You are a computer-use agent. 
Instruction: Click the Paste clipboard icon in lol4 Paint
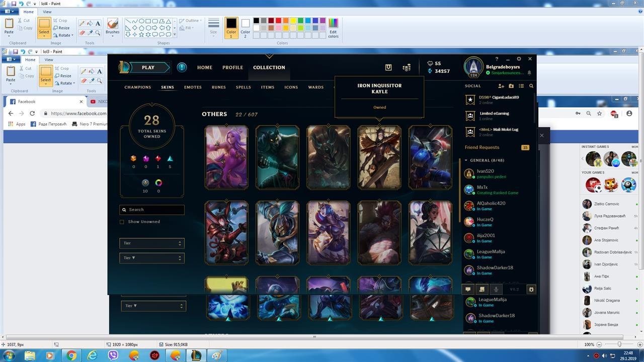click(x=9, y=24)
